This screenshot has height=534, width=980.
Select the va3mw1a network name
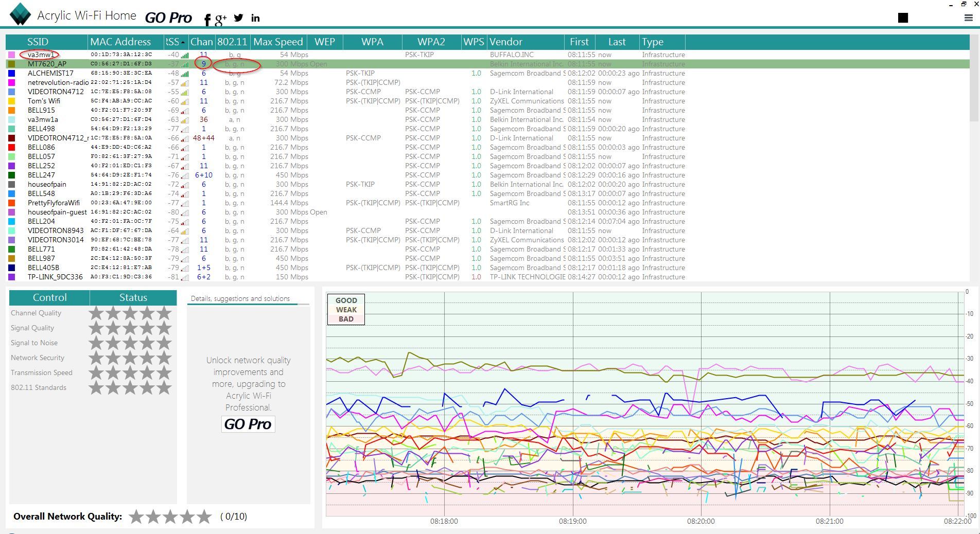43,119
